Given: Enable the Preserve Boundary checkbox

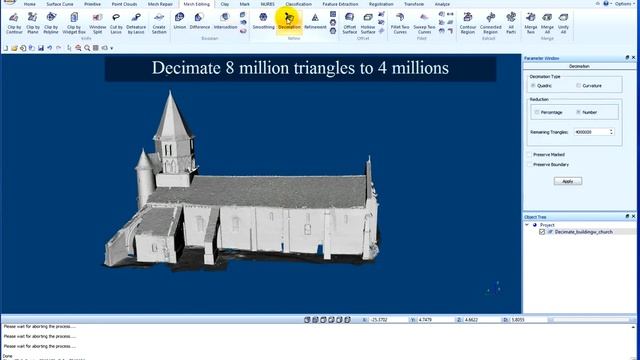Looking at the screenshot, I should pos(529,164).
